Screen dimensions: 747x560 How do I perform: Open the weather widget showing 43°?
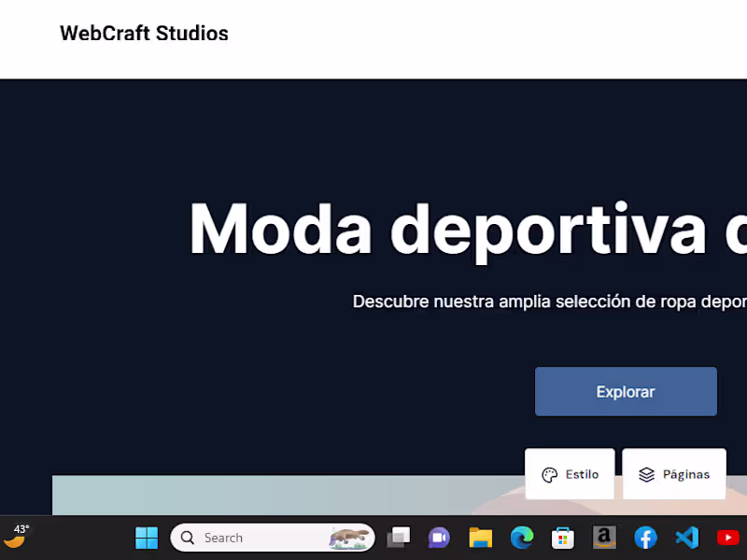tap(16, 537)
